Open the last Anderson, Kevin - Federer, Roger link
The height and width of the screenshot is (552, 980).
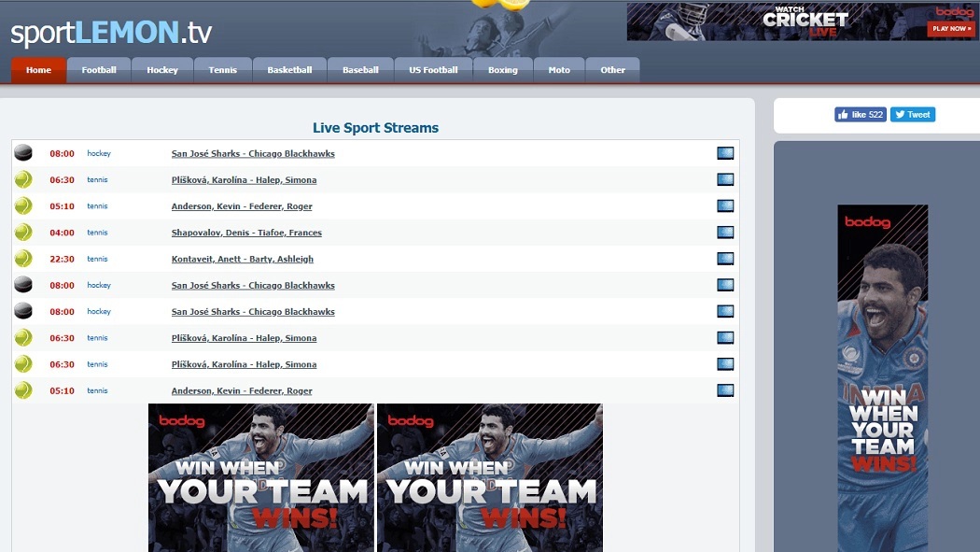pyautogui.click(x=242, y=390)
